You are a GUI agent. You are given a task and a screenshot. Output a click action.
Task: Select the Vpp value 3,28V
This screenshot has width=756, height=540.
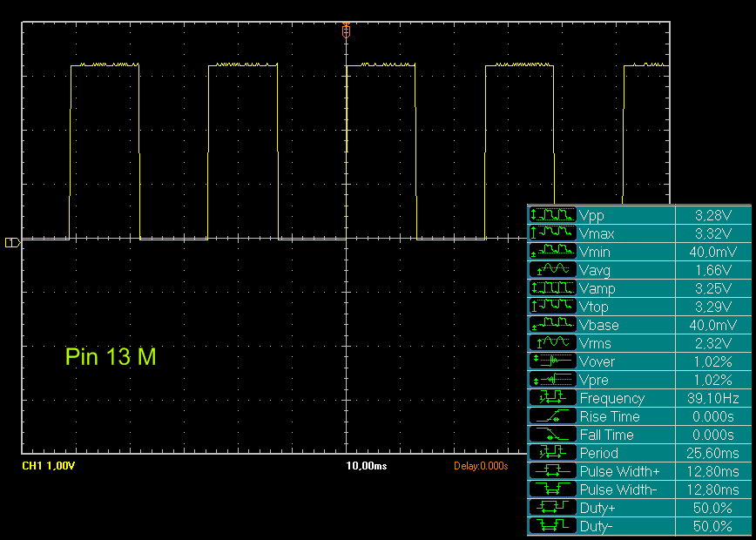coord(713,215)
